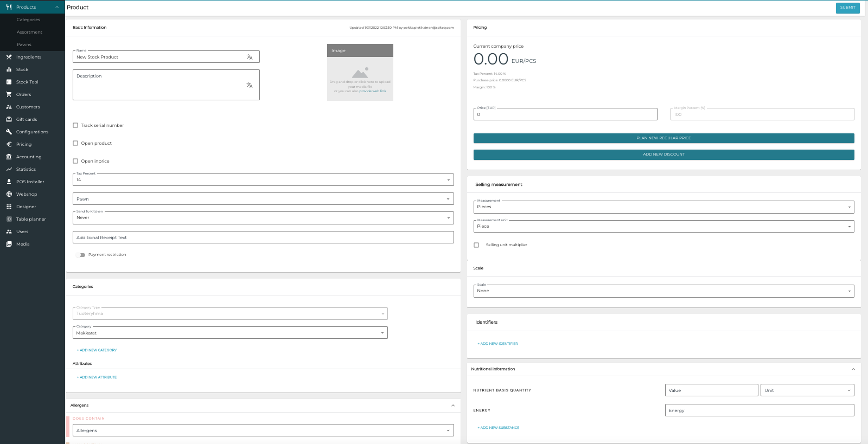Click the translate icon in Description field

[x=250, y=85]
